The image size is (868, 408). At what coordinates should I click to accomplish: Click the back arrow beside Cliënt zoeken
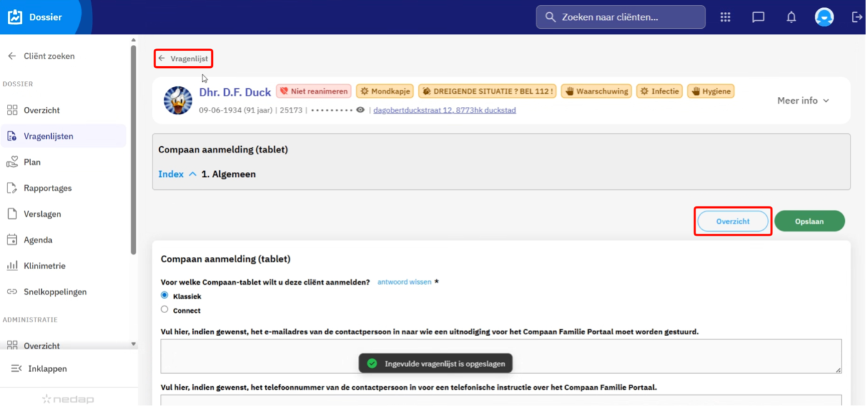point(12,56)
